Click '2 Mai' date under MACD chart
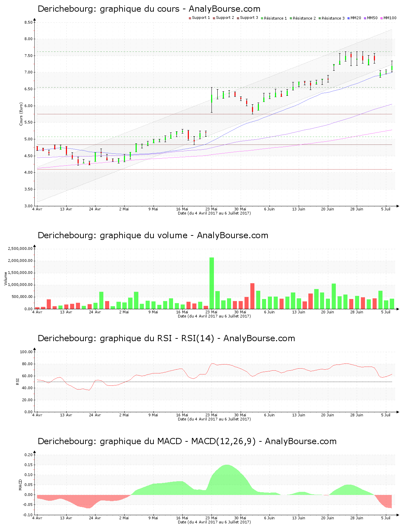412x532 pixels. tap(124, 518)
